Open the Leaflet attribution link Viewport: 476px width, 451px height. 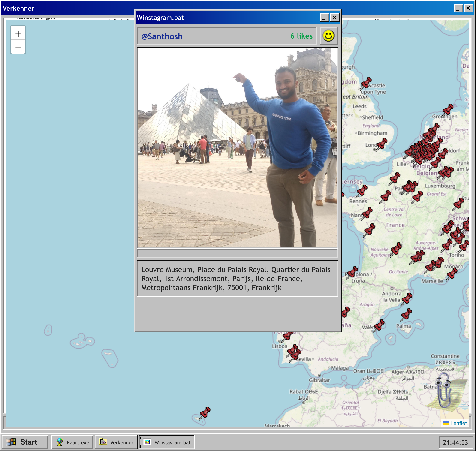(458, 423)
